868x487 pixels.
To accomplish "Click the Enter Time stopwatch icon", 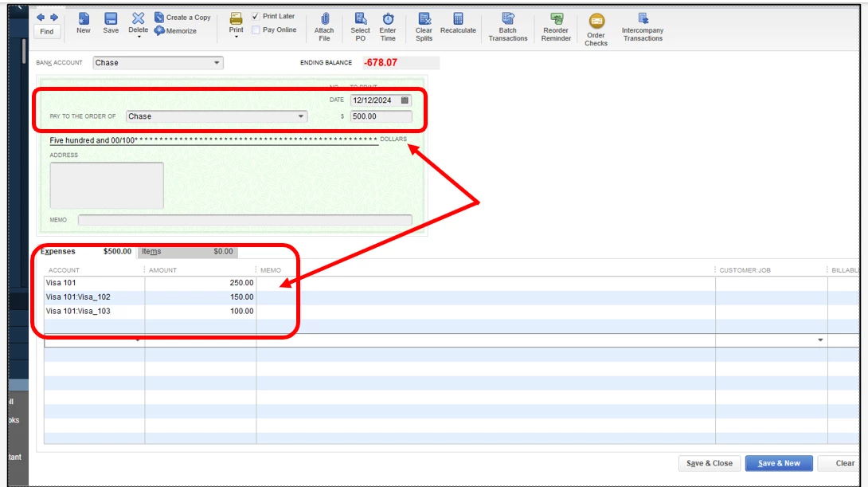I will coord(388,19).
